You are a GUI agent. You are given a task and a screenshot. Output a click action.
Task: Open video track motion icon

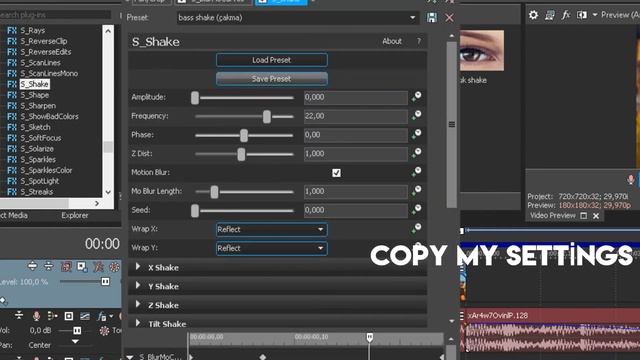(x=82, y=267)
